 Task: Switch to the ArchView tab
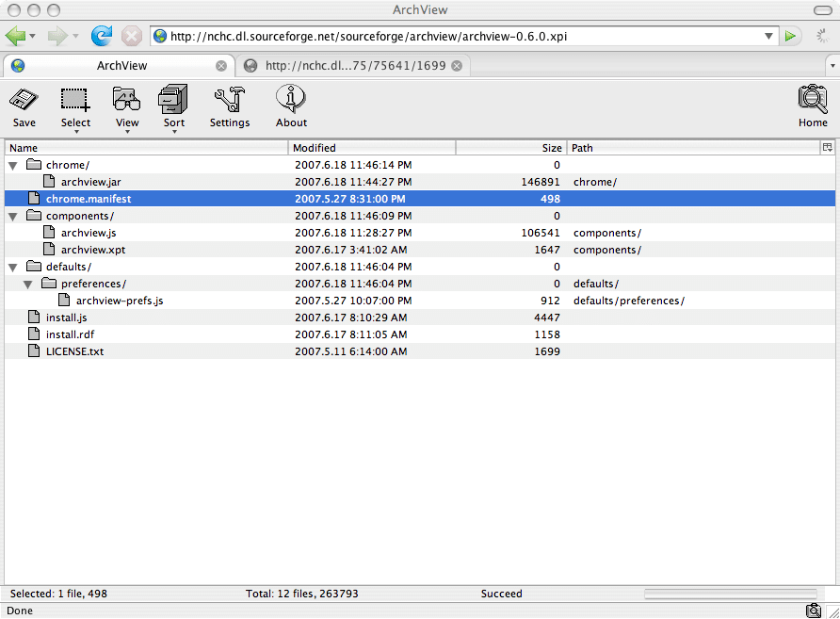(x=119, y=65)
